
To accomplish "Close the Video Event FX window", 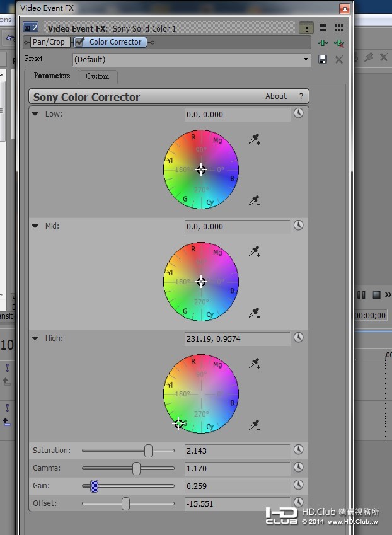I will tap(345, 9).
